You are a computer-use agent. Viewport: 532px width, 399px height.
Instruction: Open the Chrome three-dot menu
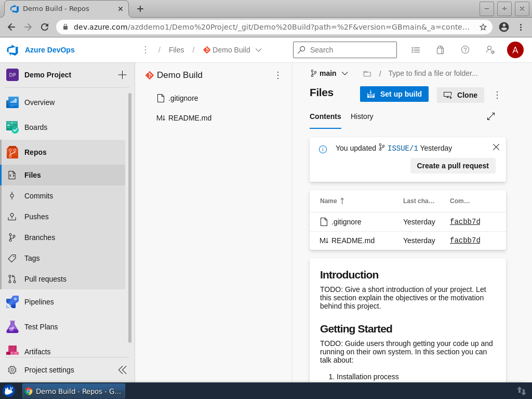click(521, 27)
